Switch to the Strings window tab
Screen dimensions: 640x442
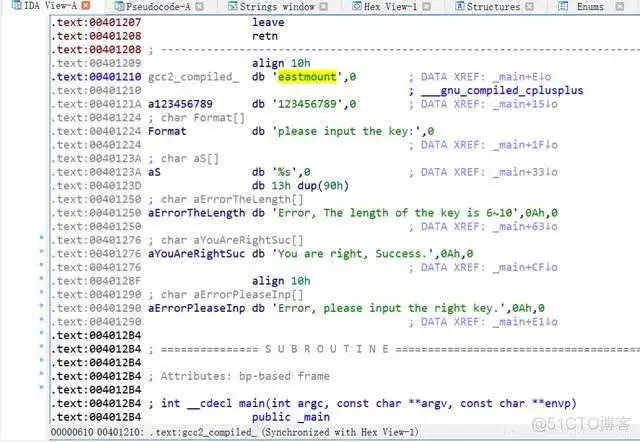pyautogui.click(x=278, y=6)
